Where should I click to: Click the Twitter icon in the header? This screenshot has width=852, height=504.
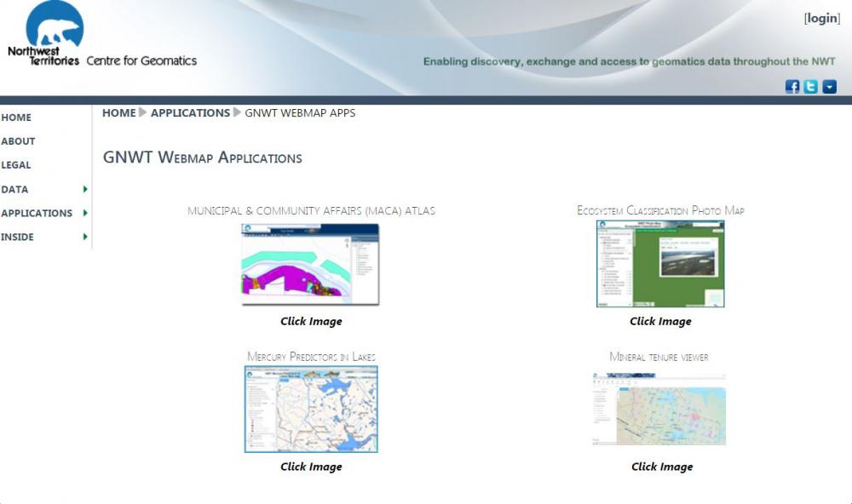[x=811, y=87]
